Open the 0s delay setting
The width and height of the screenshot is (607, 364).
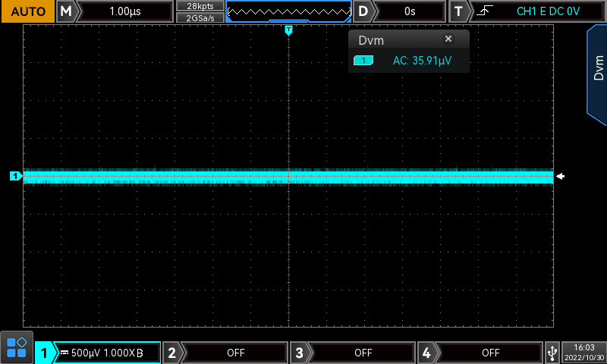[x=410, y=11]
